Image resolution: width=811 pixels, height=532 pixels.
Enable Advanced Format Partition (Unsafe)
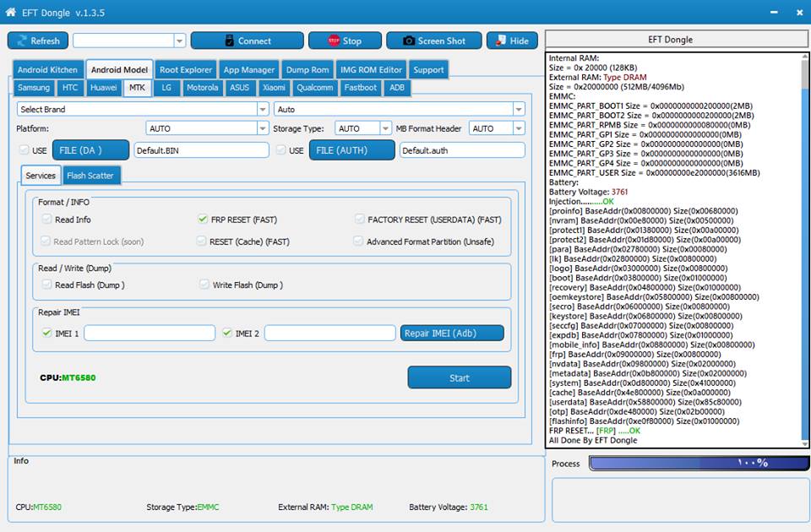click(358, 241)
